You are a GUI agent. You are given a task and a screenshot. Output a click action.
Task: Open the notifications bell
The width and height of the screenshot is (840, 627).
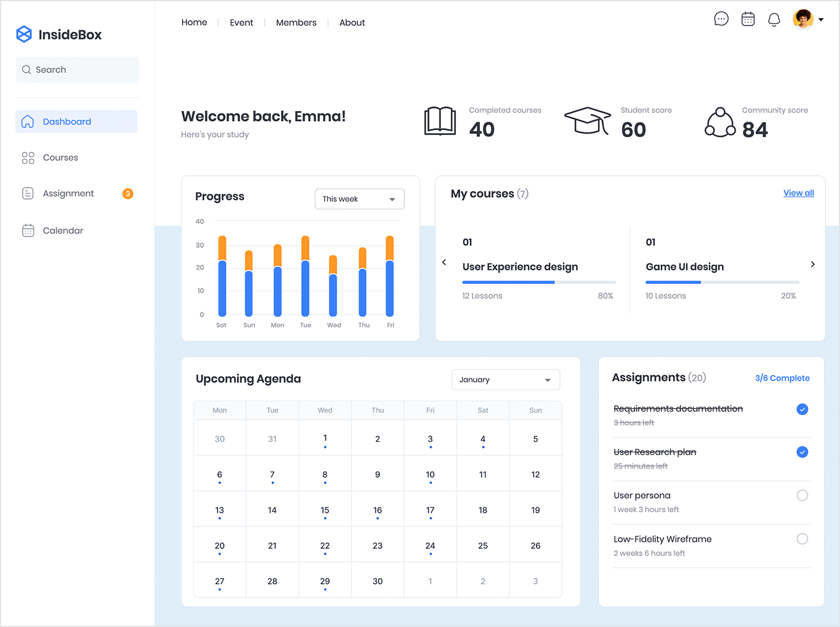pyautogui.click(x=774, y=20)
